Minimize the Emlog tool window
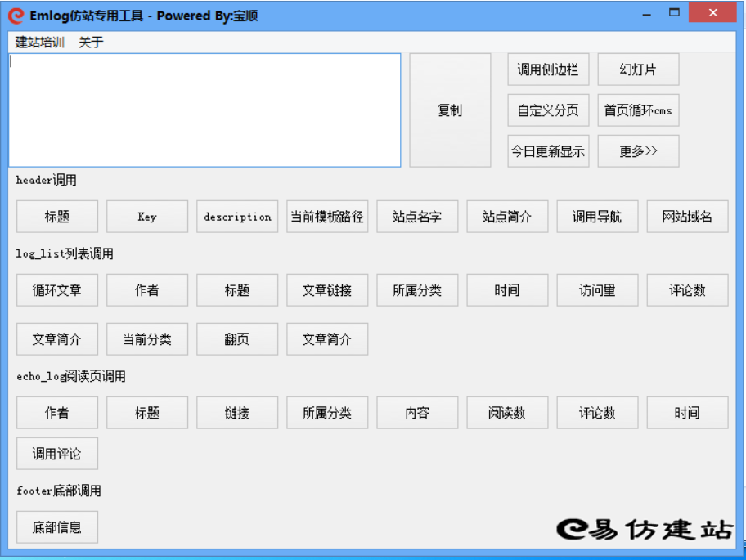Screen dimensions: 746x560 coord(646,13)
